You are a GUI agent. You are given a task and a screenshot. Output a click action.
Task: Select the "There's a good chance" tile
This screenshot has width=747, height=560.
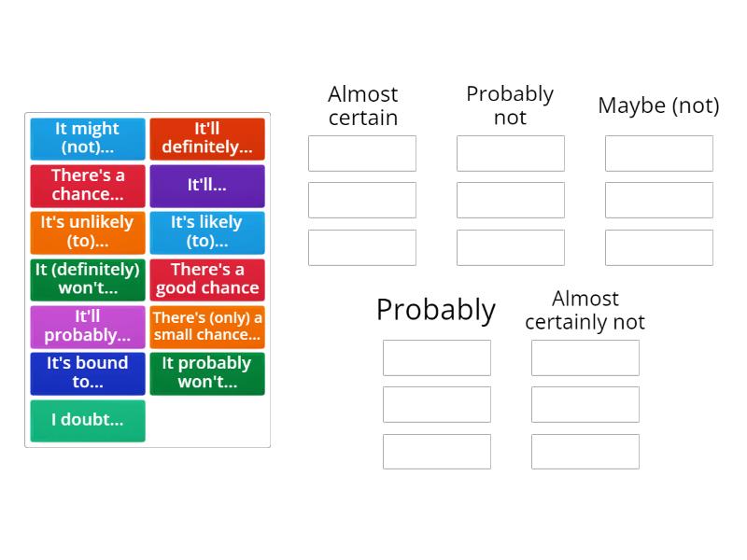(207, 279)
